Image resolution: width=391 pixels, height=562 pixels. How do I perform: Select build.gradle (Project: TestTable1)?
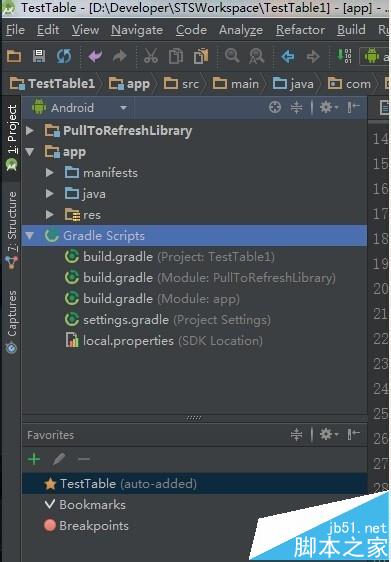click(x=170, y=257)
